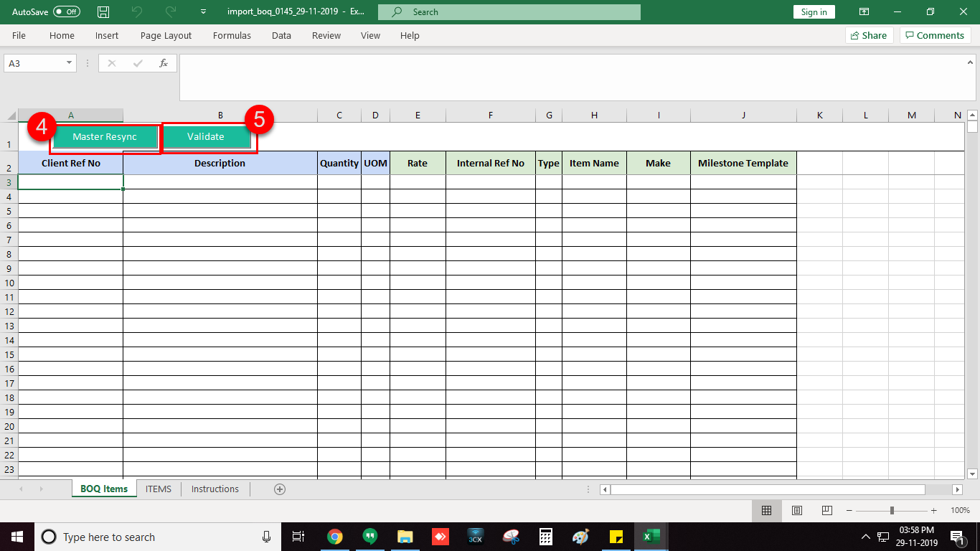Open the ITEMS sheet tab

point(158,489)
